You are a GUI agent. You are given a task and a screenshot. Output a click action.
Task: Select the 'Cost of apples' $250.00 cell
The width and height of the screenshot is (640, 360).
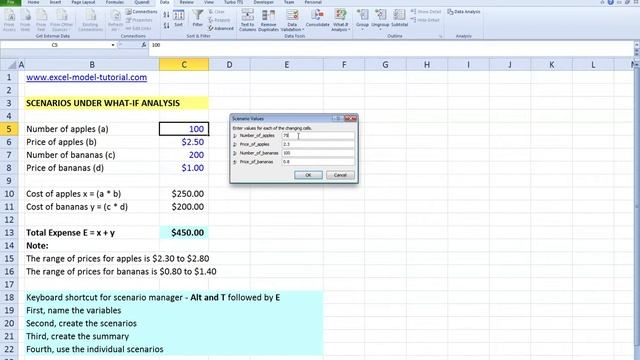[184, 194]
